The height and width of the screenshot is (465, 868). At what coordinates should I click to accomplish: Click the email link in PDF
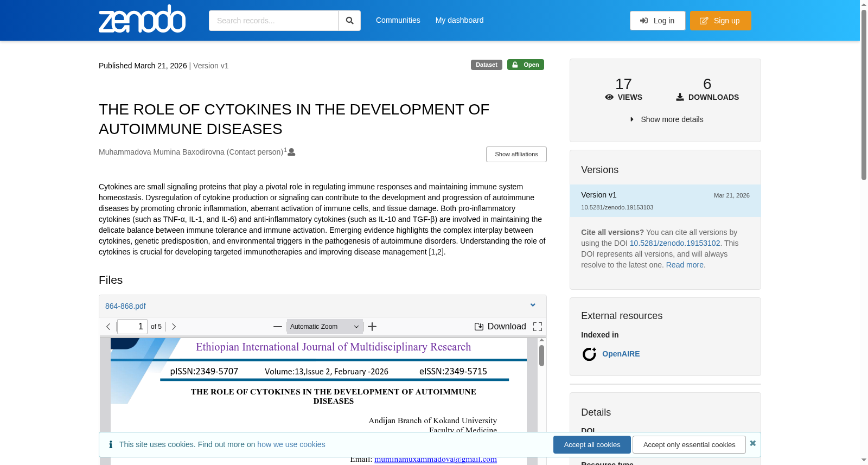[436, 459]
